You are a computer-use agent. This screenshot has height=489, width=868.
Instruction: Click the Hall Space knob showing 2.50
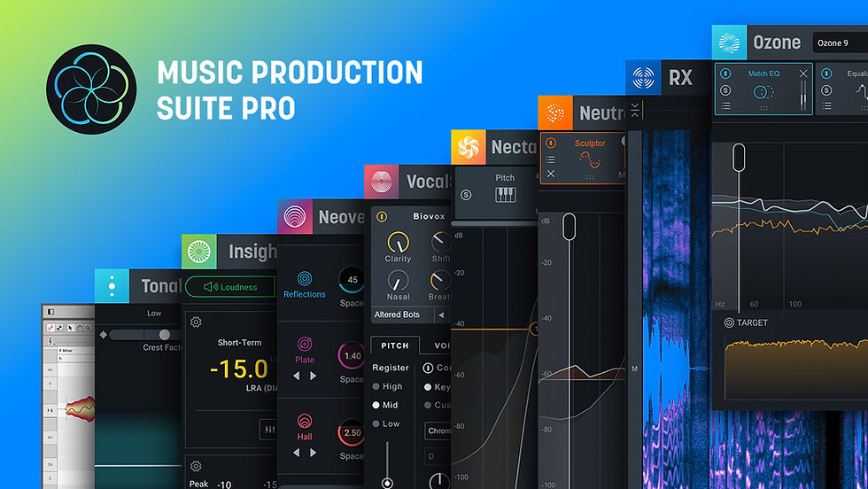352,433
